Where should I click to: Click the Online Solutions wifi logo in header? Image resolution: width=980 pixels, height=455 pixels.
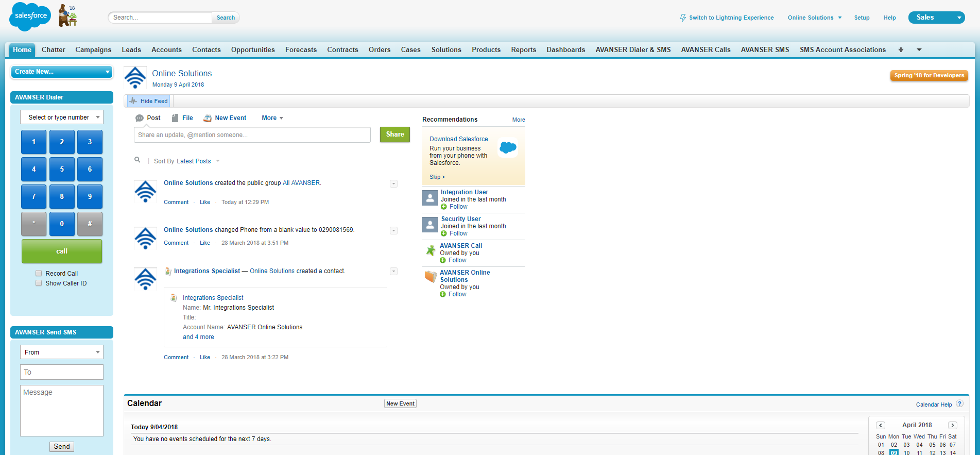point(135,77)
